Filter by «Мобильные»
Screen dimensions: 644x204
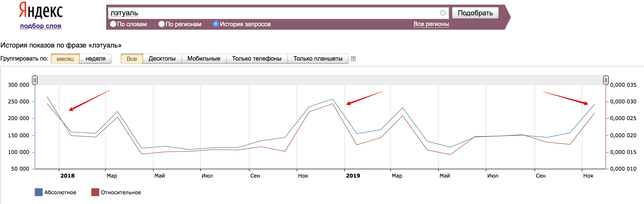(204, 59)
